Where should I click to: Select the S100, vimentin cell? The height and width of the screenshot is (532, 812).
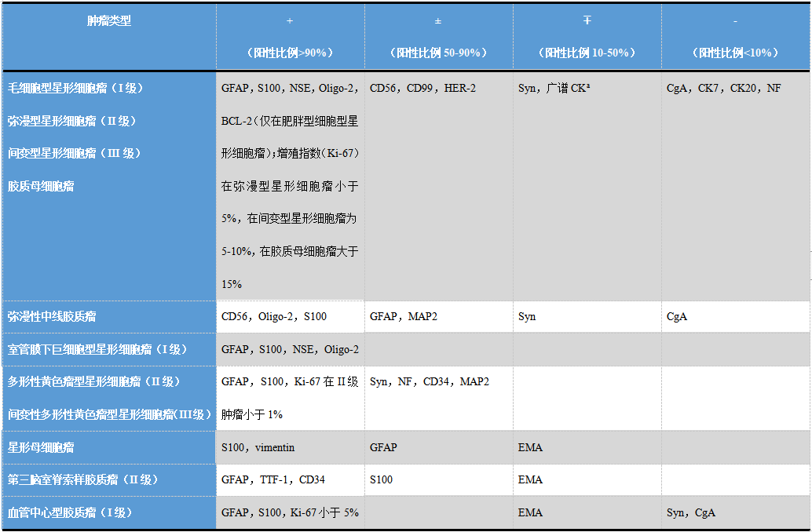[x=258, y=447]
